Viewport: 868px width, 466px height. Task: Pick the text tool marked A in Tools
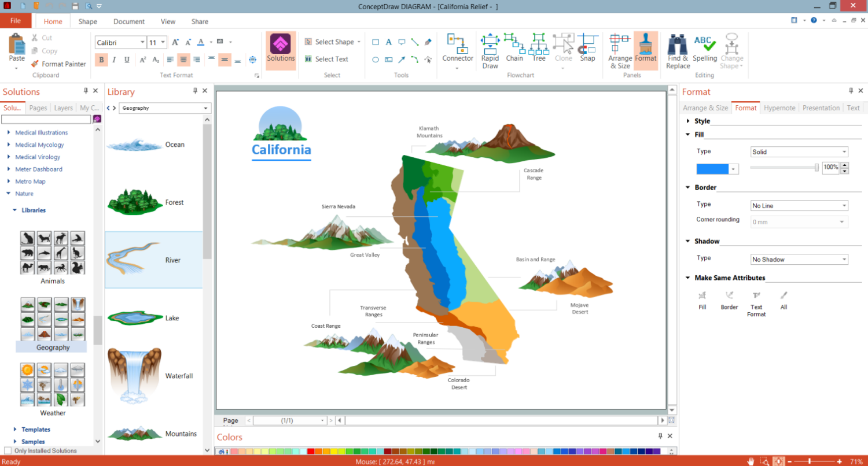coord(388,42)
